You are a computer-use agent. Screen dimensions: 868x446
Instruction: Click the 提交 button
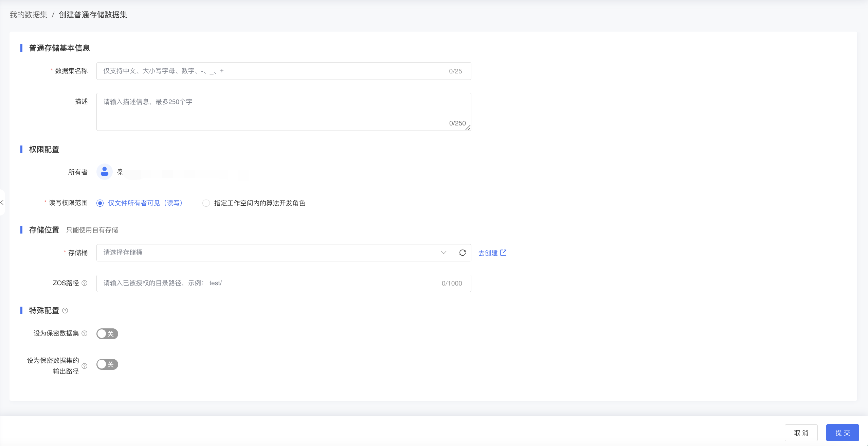[843, 433]
